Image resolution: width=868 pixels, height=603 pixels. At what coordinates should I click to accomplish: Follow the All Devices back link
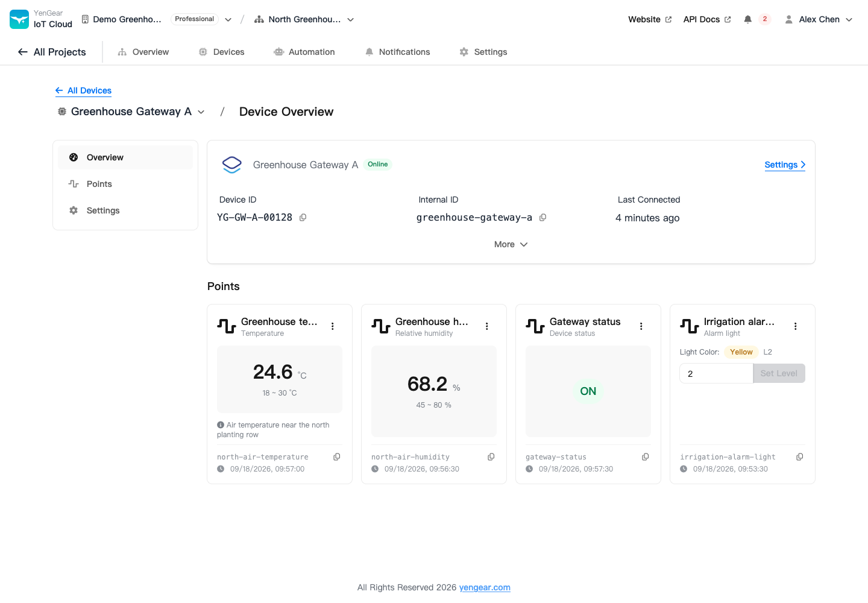(83, 90)
